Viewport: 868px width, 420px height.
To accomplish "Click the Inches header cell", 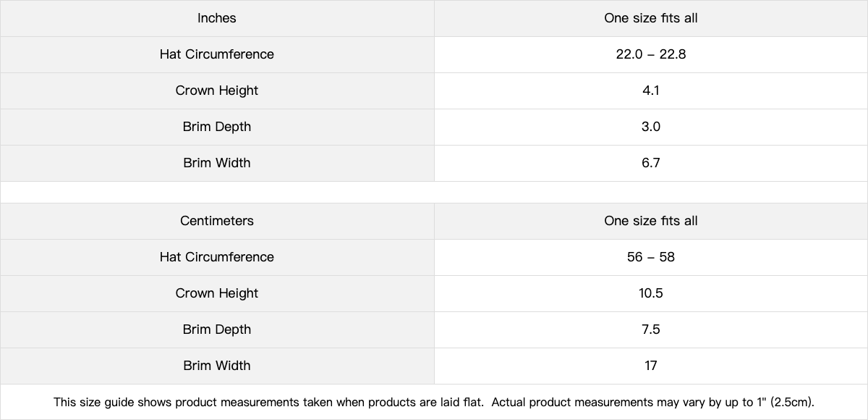I will [x=217, y=18].
